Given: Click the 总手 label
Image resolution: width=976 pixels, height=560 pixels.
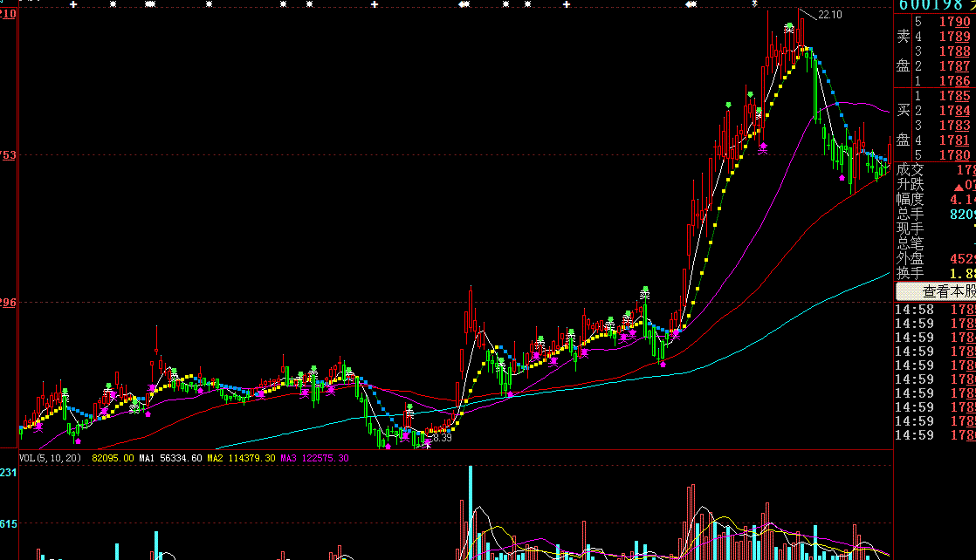Looking at the screenshot, I should (x=910, y=214).
